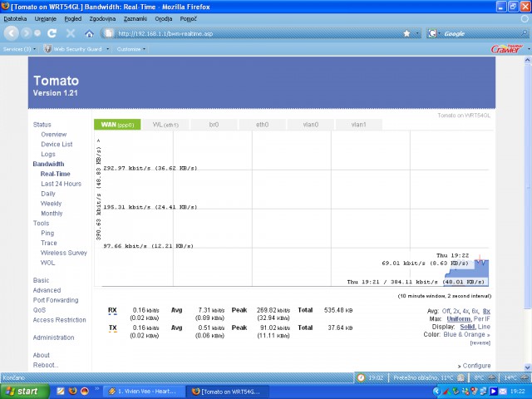This screenshot has height=399, width=532.
Task: Open the QoS settings page
Action: click(39, 310)
